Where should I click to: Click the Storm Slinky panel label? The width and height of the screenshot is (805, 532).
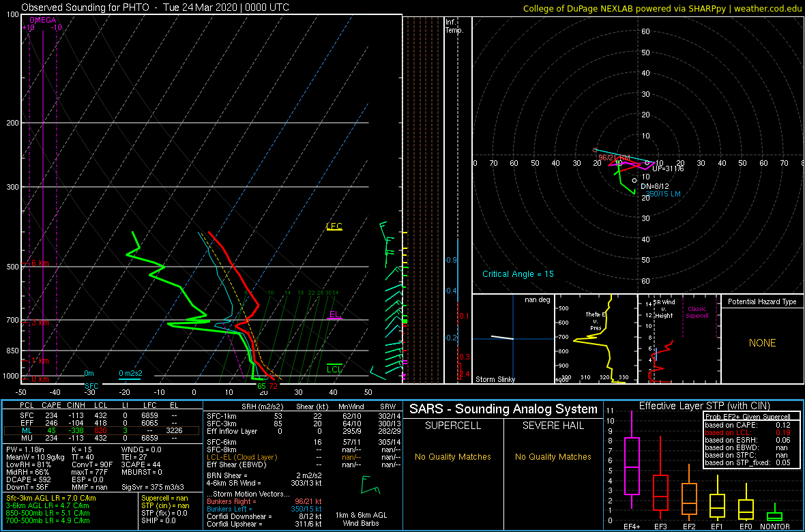(495, 379)
